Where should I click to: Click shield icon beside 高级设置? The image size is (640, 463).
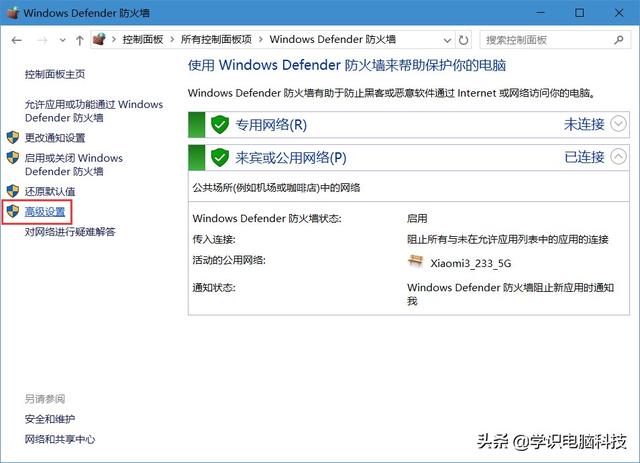(13, 211)
